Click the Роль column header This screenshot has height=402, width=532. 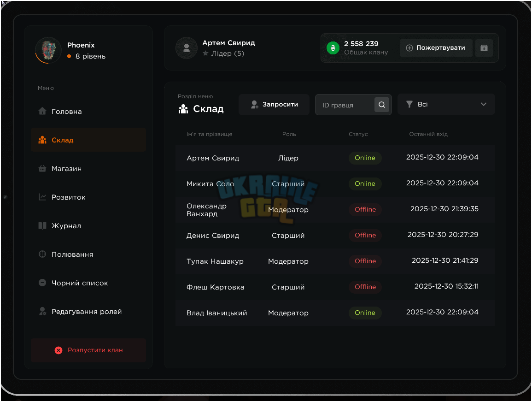tap(289, 134)
